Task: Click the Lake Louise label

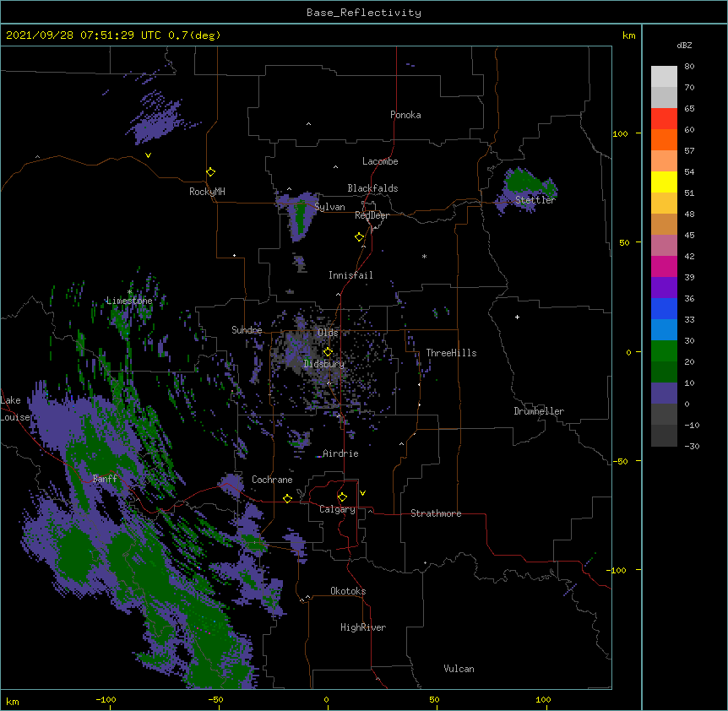Action: click(14, 409)
